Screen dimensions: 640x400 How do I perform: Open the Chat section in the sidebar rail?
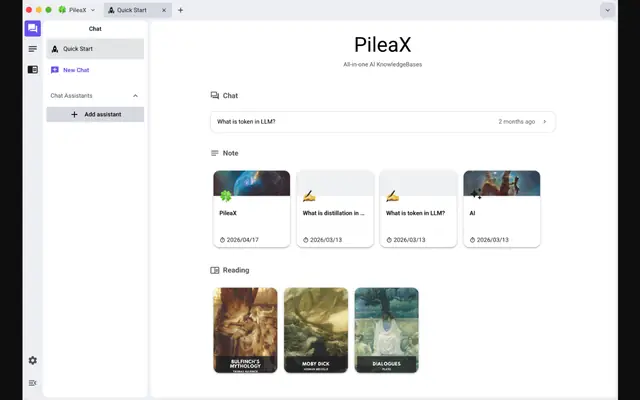coord(33,29)
